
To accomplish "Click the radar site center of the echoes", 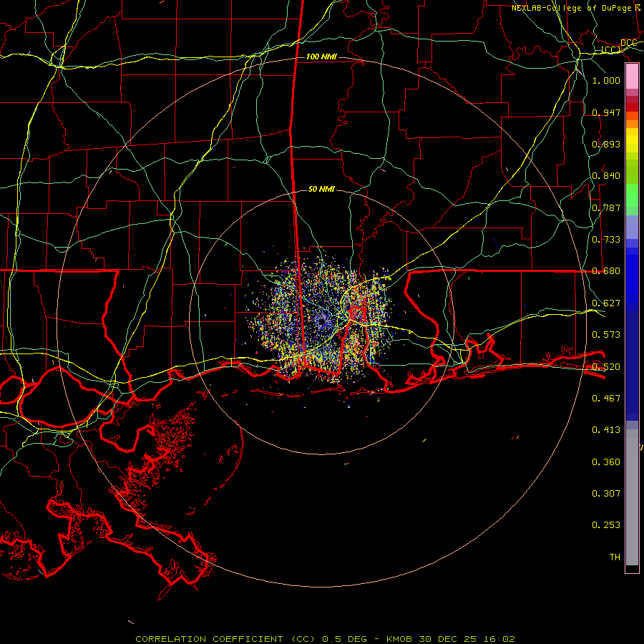I will tap(321, 321).
